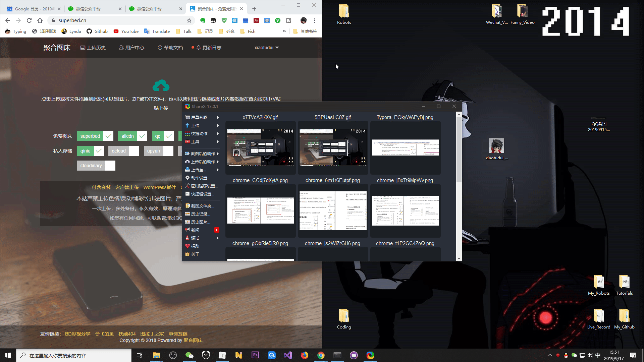
Task: Select the x7TVcA2KXV.gif thumbnail
Action: point(260,147)
